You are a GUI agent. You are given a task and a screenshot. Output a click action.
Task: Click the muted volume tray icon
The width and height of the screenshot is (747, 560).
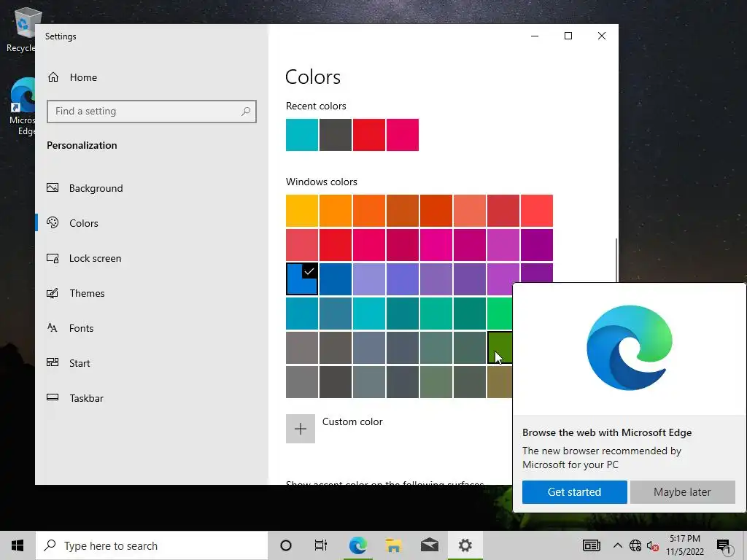653,545
